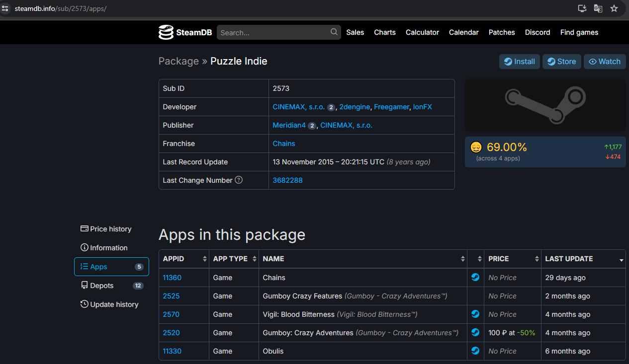The height and width of the screenshot is (364, 629).
Task: Sort table by APPID column
Action: [183, 259]
